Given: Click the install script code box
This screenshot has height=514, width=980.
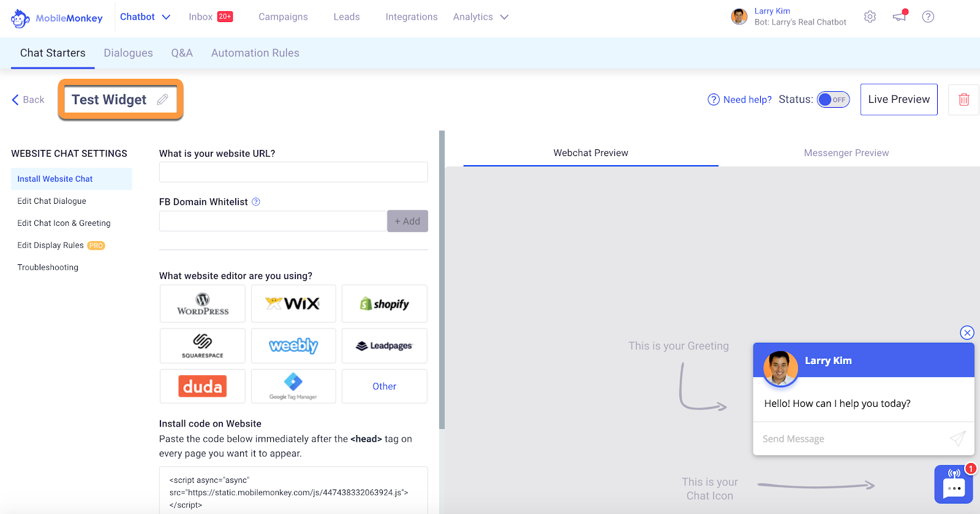Looking at the screenshot, I should [x=293, y=491].
